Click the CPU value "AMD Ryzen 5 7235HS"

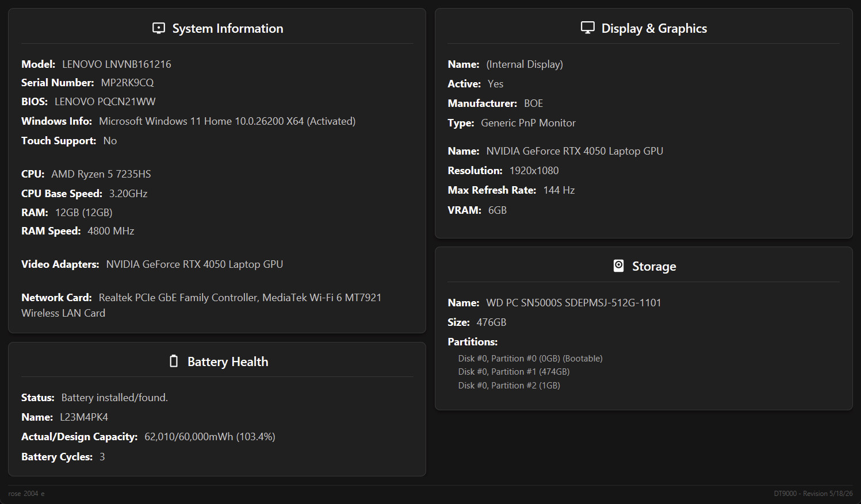point(101,174)
